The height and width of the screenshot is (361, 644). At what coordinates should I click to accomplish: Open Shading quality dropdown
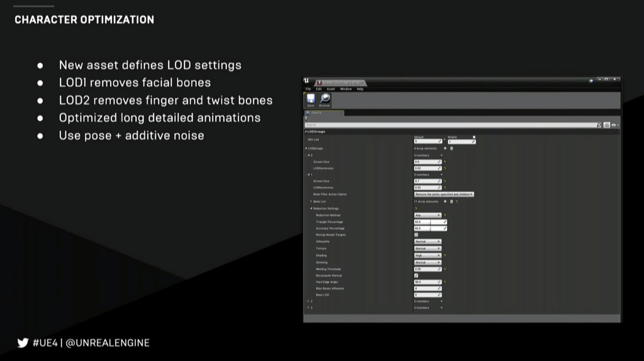428,255
